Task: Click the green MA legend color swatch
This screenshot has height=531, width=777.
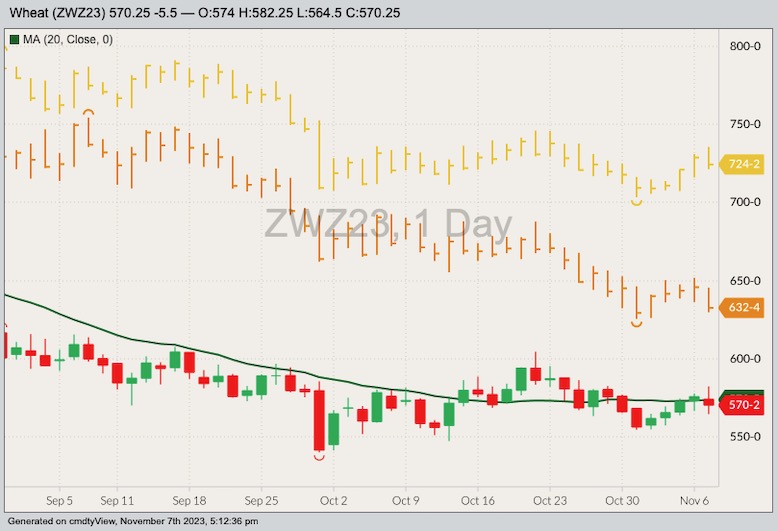Action: (x=14, y=39)
